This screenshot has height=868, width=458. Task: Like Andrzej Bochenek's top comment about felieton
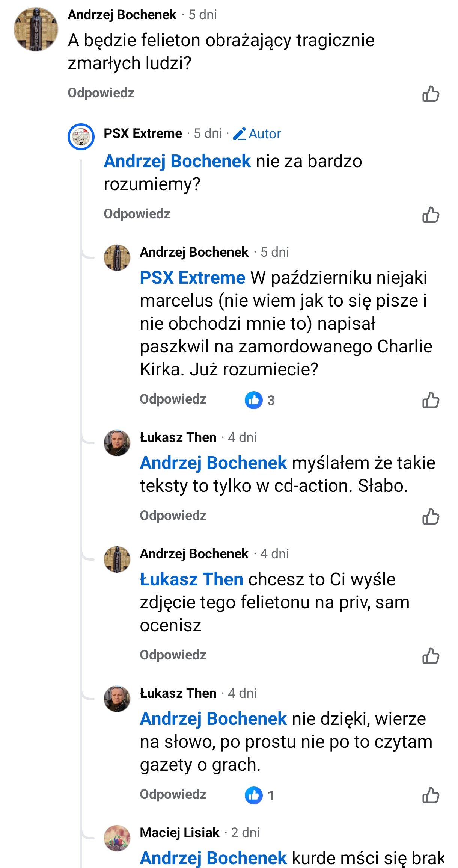click(431, 94)
